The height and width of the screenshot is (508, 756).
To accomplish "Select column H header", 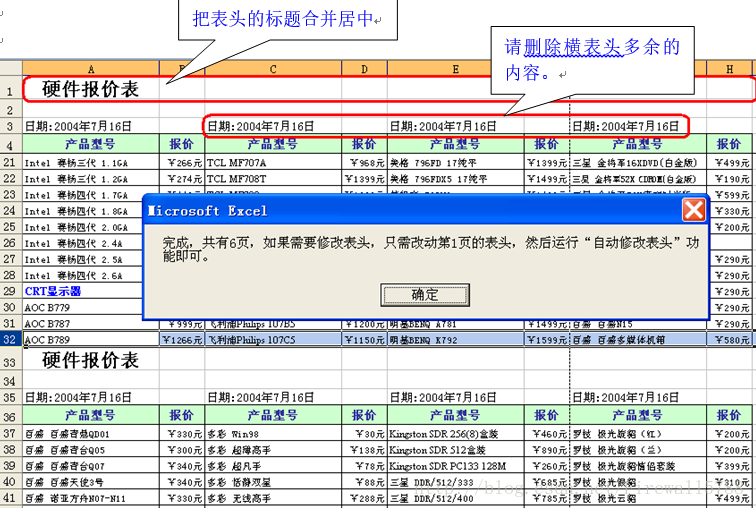I will click(729, 68).
